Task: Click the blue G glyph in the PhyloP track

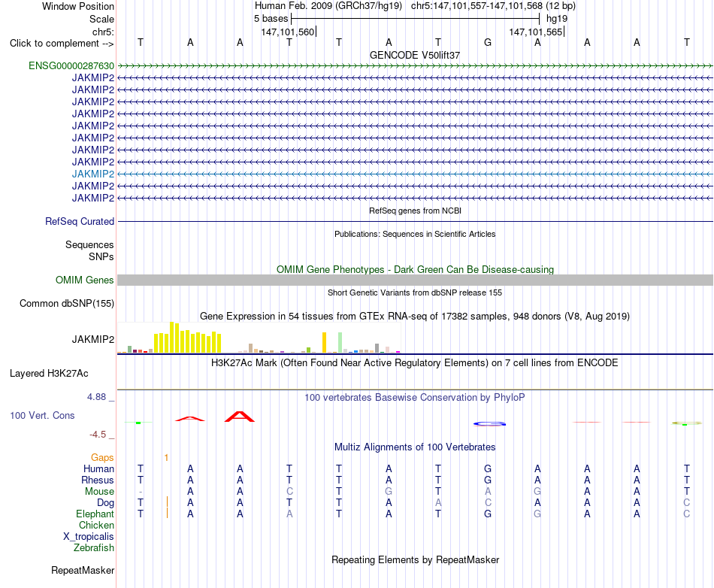Action: 489,423
